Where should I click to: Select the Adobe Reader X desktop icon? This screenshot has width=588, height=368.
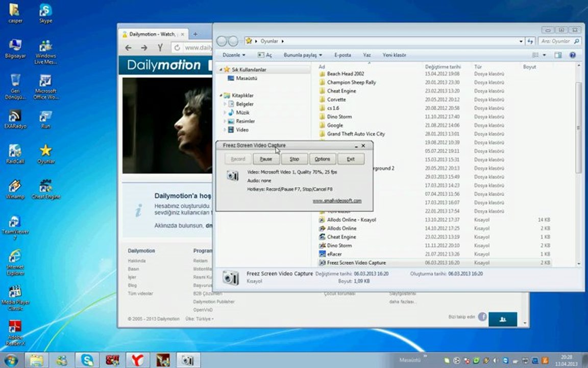tap(15, 333)
